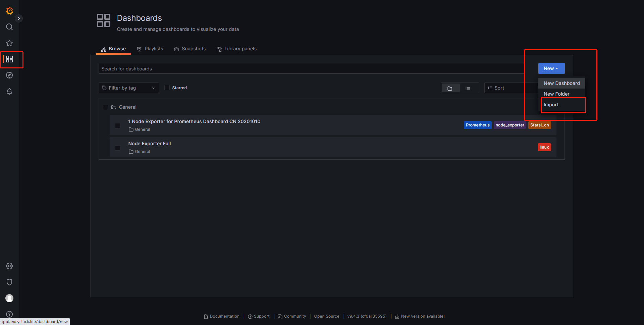Open the Server admin shield icon
644x325 pixels.
[9, 282]
